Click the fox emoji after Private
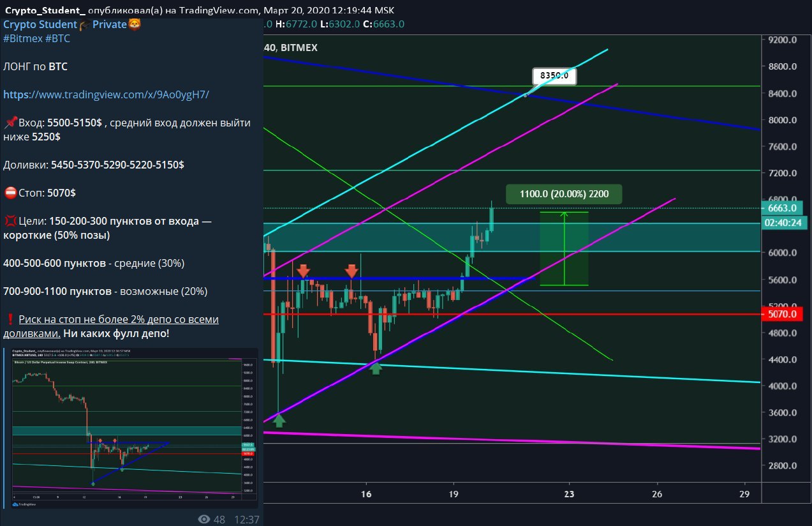Viewport: 812px width, 526px height. 134,24
